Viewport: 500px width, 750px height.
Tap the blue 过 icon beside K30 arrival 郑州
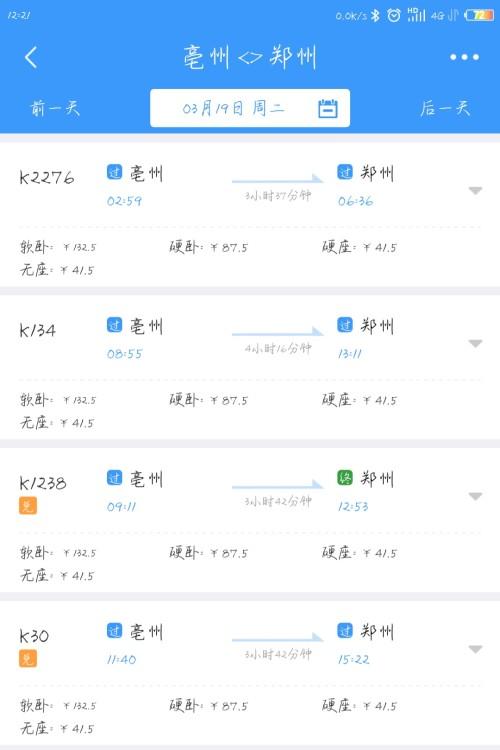(x=345, y=630)
